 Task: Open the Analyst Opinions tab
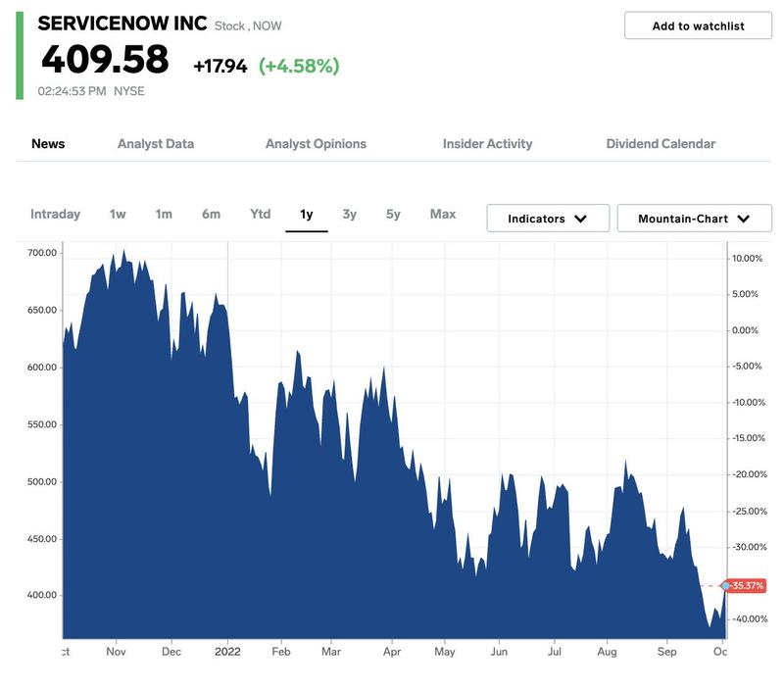pos(316,144)
